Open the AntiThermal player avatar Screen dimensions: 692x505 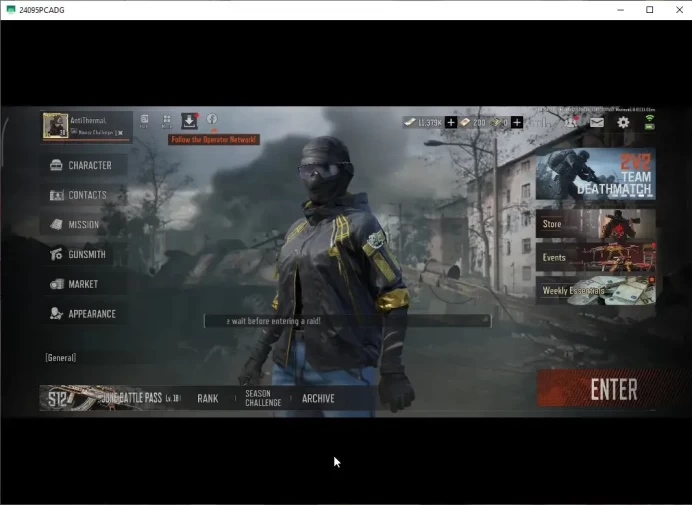point(56,125)
